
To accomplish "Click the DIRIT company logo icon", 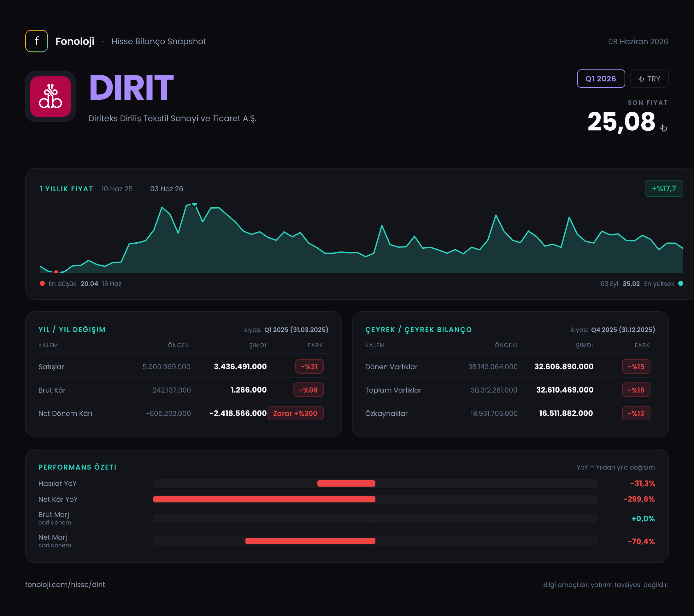I will [x=50, y=97].
